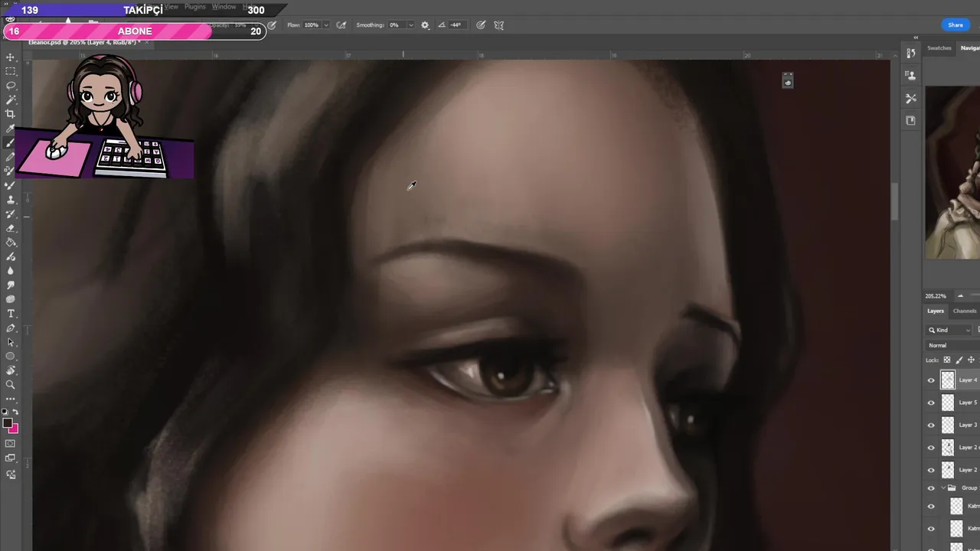
Task: Open the Edit Toolbar three-dots menu
Action: [x=11, y=399]
